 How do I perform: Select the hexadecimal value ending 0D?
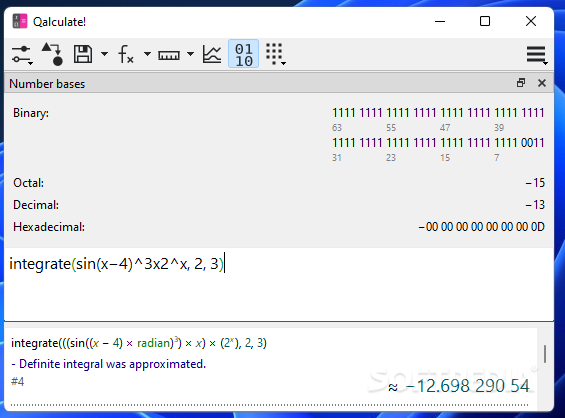pos(481,227)
